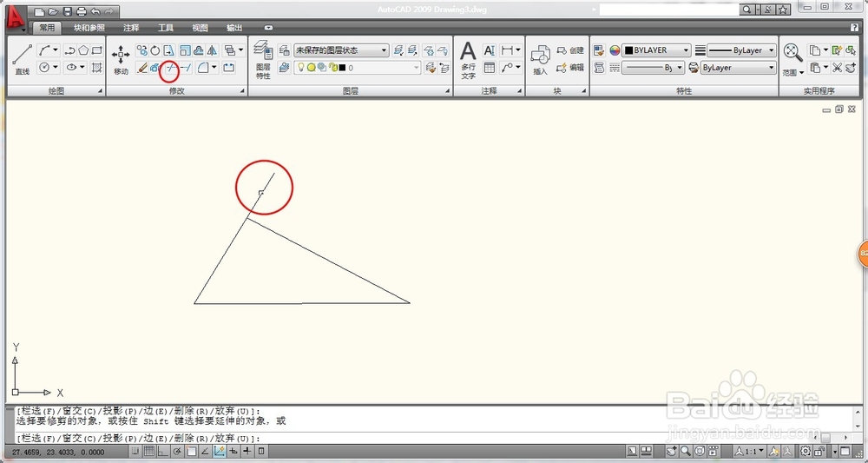Expand the arc tool dropdown arrow
This screenshot has width=868, height=463.
(56, 50)
